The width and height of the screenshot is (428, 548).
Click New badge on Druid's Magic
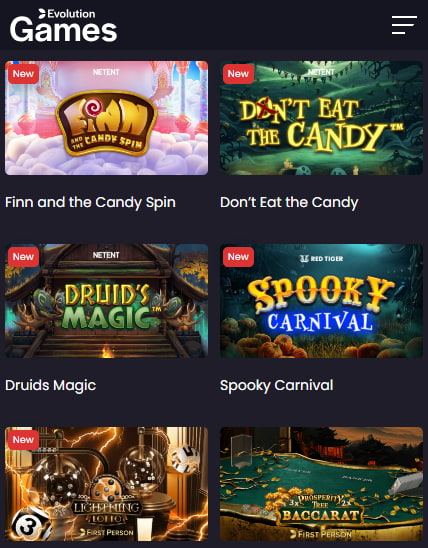point(23,257)
